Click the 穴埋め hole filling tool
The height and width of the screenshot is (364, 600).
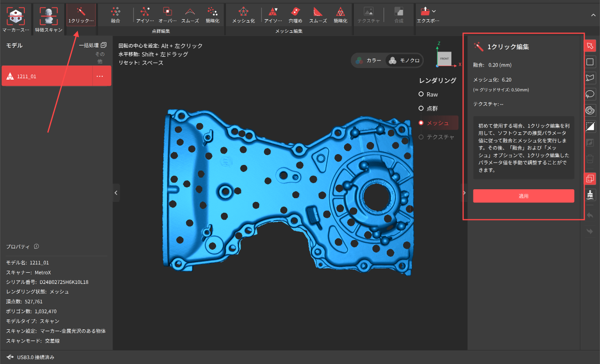pos(295,15)
